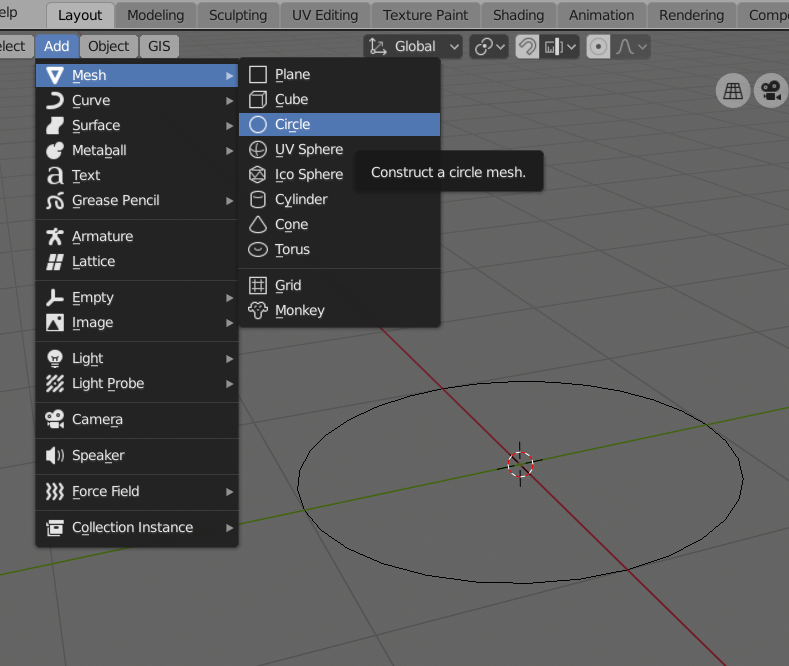The width and height of the screenshot is (789, 666).
Task: Expand the Force Field submenu arrow
Action: (229, 491)
